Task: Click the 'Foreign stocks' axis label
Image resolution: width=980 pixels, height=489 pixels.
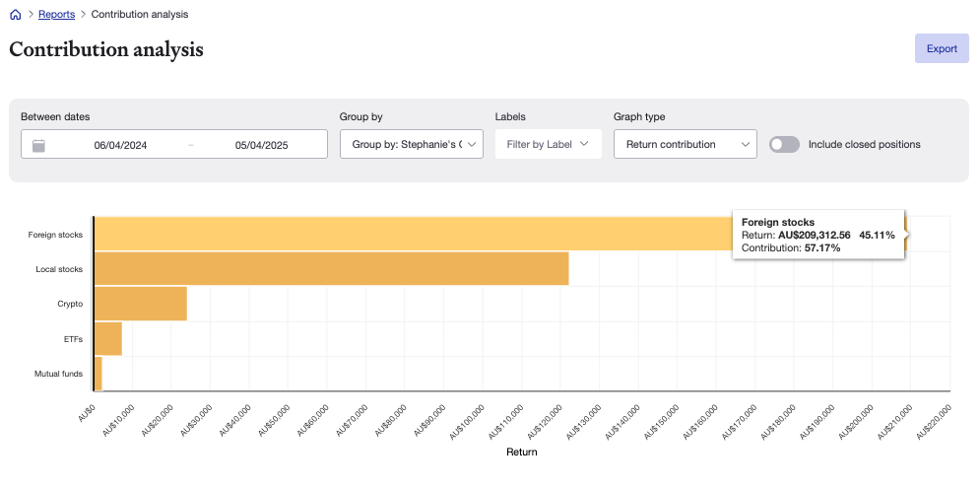Action: (55, 235)
